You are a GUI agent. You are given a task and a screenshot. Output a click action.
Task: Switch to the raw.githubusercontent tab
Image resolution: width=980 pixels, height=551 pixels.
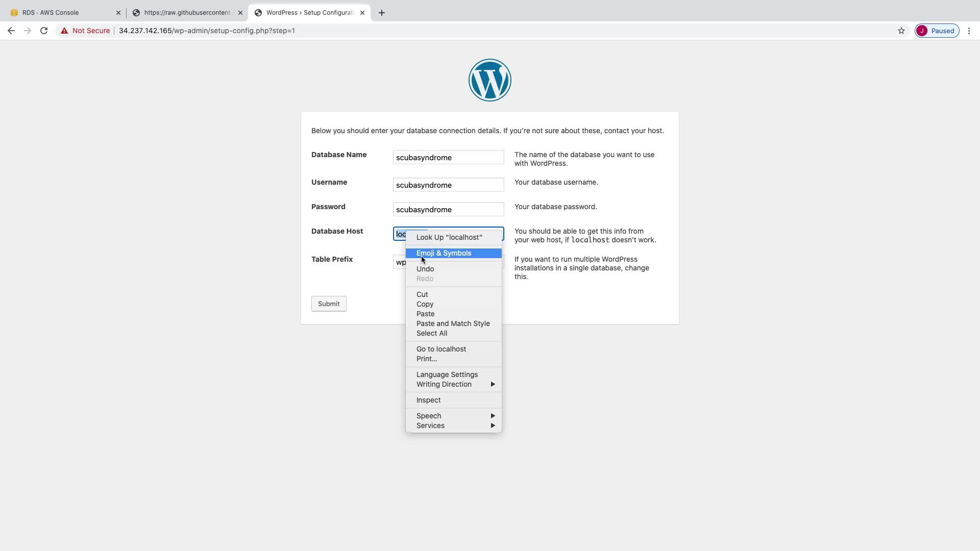click(x=187, y=13)
